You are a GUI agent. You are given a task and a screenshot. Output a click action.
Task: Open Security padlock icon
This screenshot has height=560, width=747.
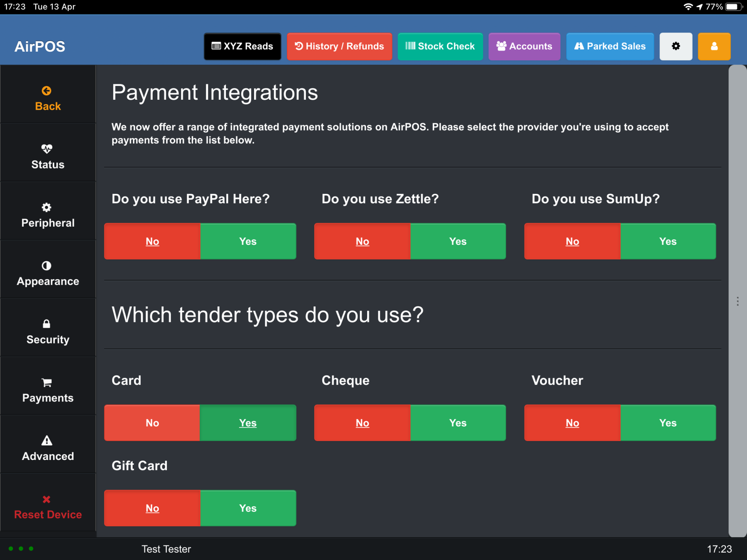pos(47,324)
